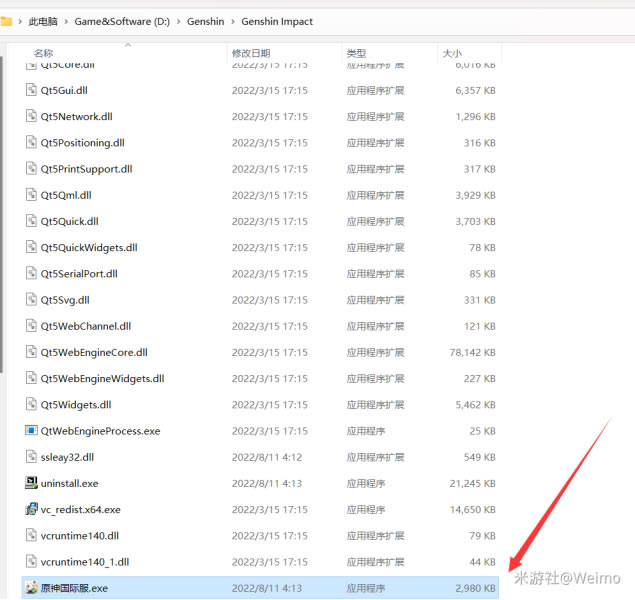635x600 pixels.
Task: Click the Qt5WebEngineCore.dll file icon
Action: coord(31,352)
